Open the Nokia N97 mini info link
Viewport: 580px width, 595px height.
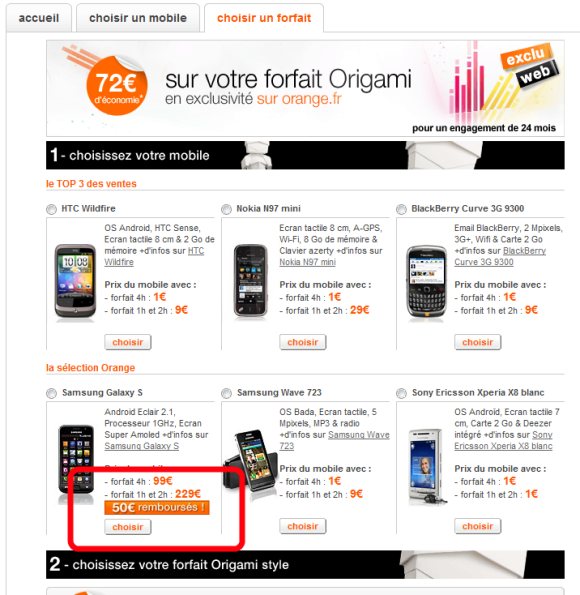pos(307,262)
